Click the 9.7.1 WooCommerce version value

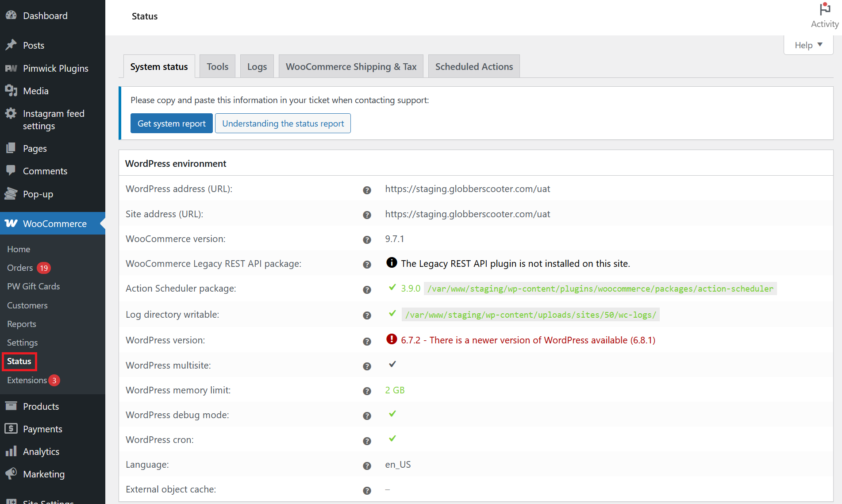pyautogui.click(x=394, y=239)
